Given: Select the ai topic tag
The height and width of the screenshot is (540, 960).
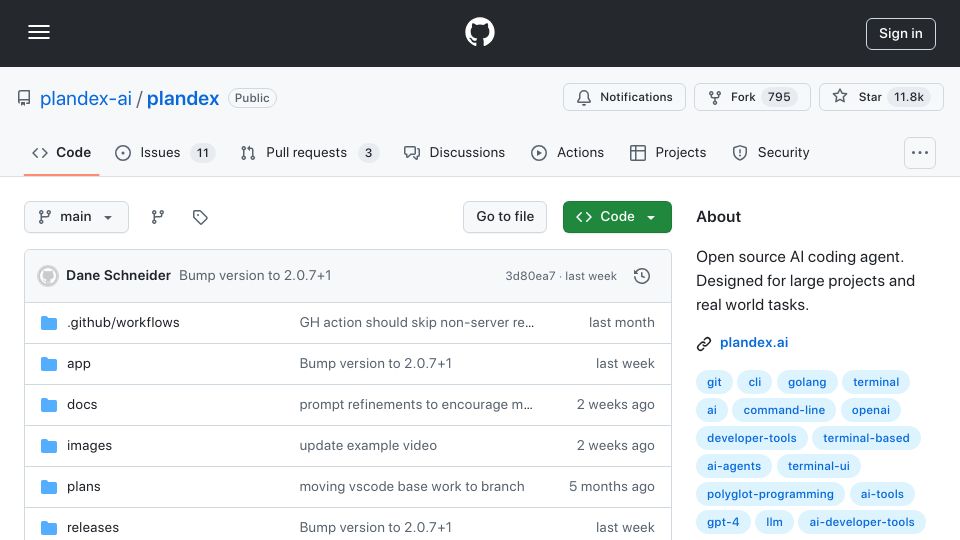Looking at the screenshot, I should click(x=712, y=410).
